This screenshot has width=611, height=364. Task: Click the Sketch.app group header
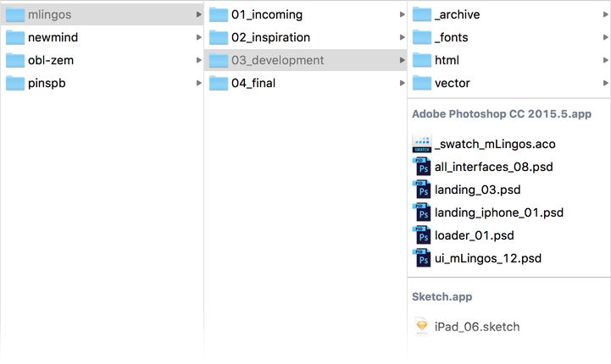442,297
